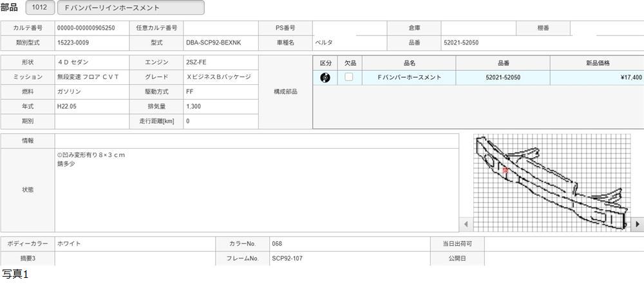644x285 pixels.
Task: Click the empty 情報 field
Action: (256, 140)
